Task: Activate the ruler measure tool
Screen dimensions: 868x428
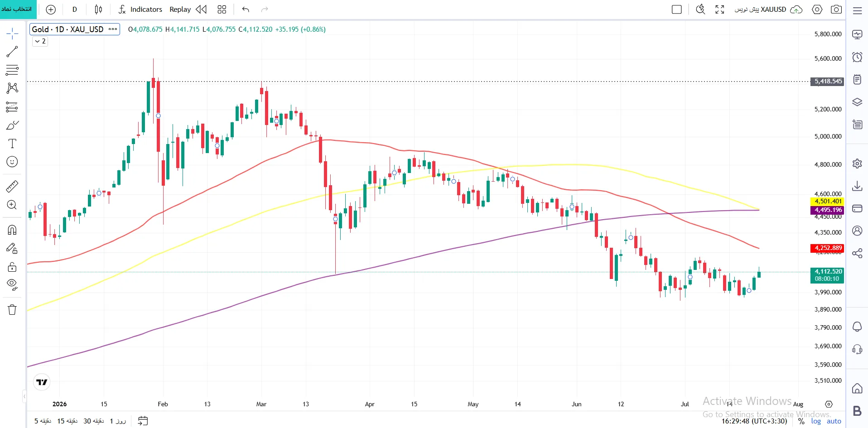Action: [x=12, y=186]
